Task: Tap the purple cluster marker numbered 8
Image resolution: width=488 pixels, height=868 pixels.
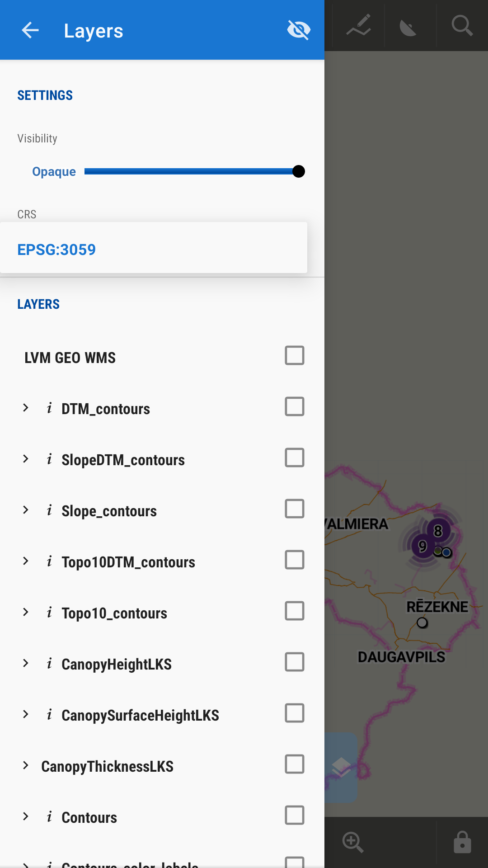Action: (x=438, y=531)
